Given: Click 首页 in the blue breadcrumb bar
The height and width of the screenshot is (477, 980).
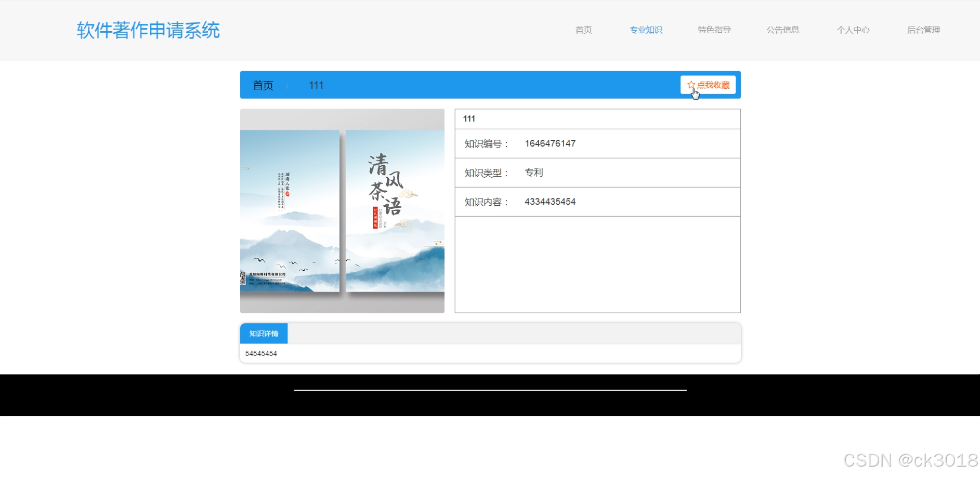Looking at the screenshot, I should (263, 85).
